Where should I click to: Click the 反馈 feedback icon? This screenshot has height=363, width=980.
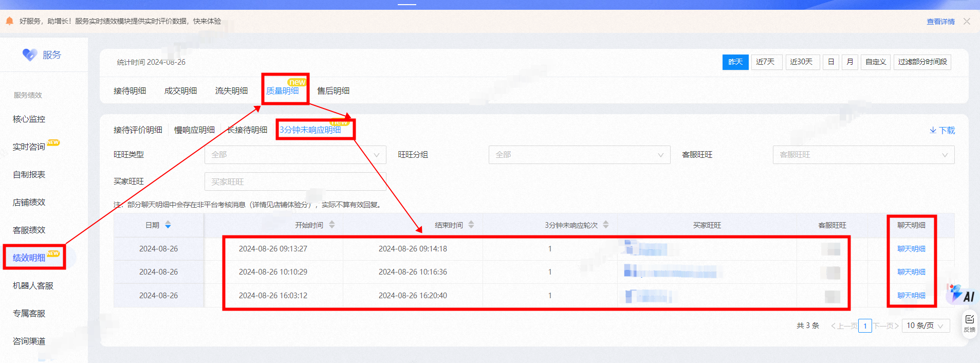coord(970,323)
